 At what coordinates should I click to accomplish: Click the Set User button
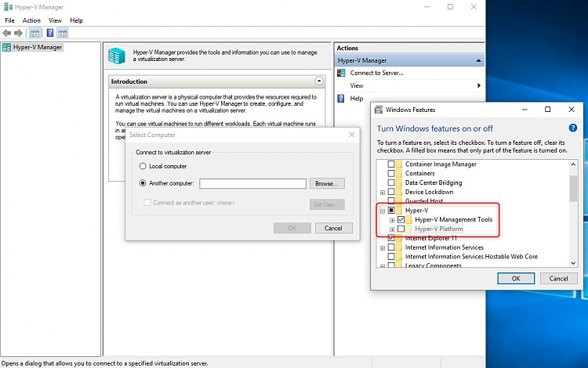(327, 204)
